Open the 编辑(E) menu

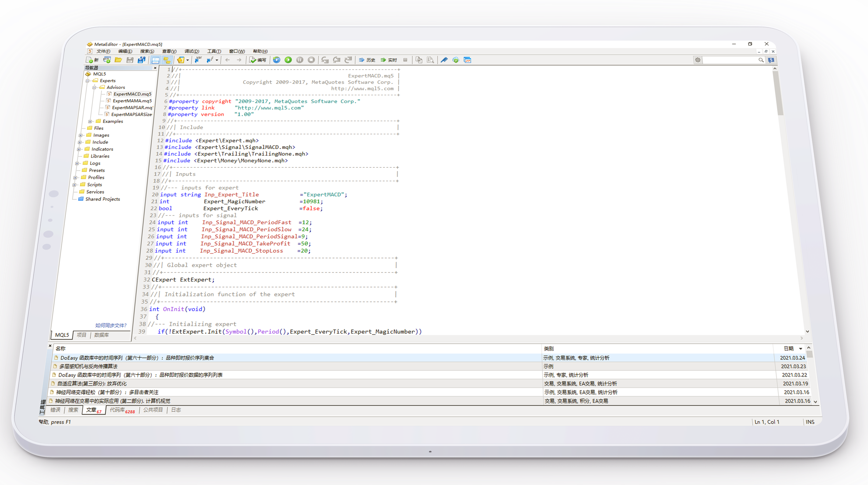tap(125, 51)
